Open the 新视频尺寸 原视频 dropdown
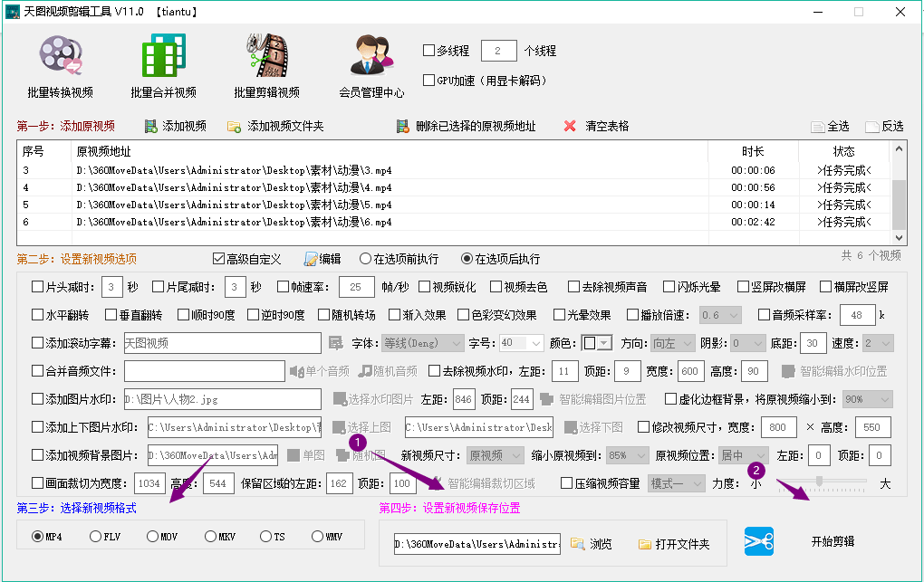The image size is (924, 582). [x=495, y=455]
